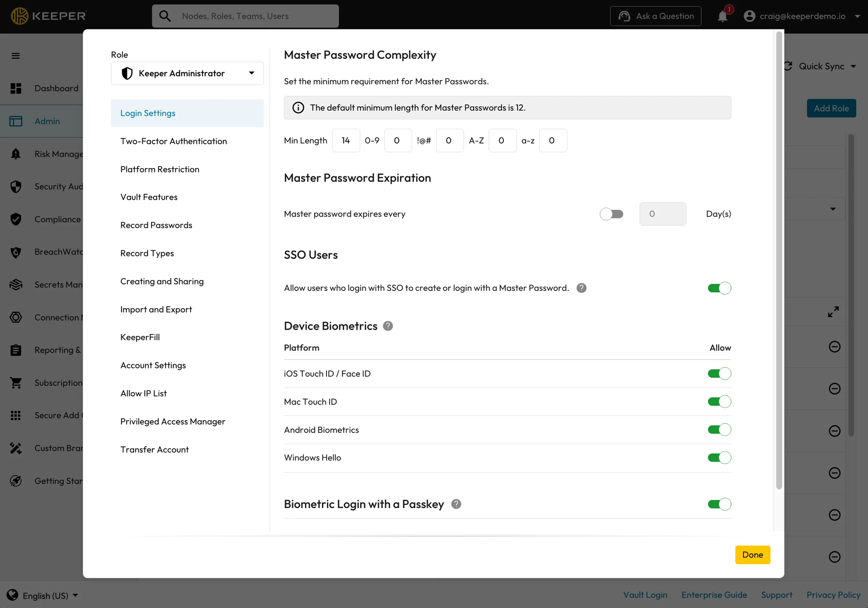Screen dimensions: 868x608
Task: Click the Secrets Manager sidebar icon
Action: click(16, 285)
